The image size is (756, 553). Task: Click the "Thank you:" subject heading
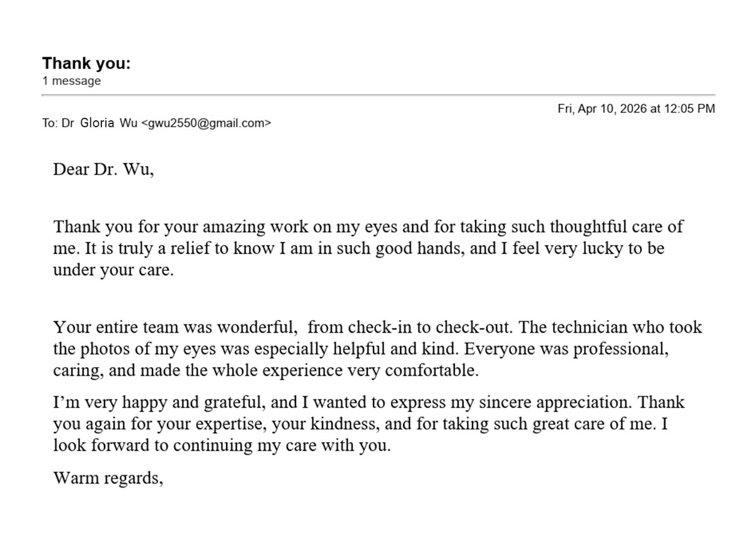click(x=86, y=63)
